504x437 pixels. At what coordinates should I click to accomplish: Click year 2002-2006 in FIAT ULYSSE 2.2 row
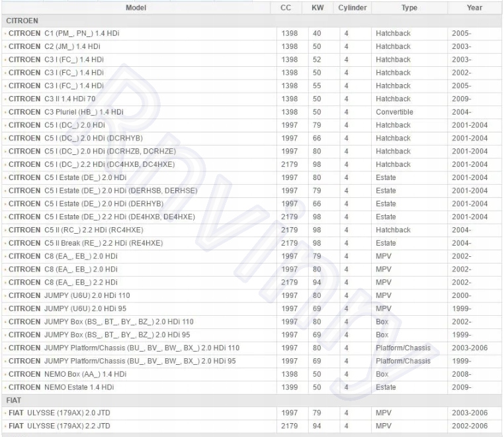[470, 426]
